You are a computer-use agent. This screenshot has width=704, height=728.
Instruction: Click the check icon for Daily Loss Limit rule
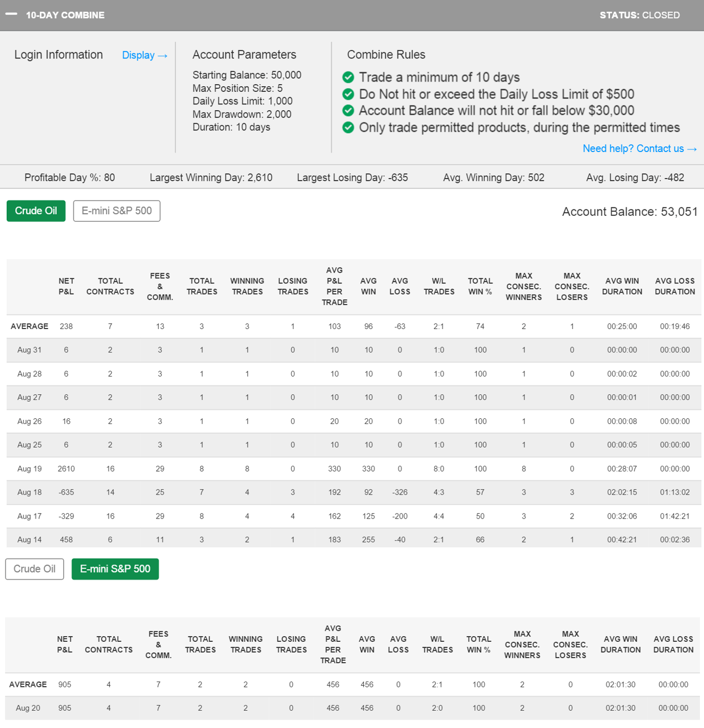(x=348, y=95)
